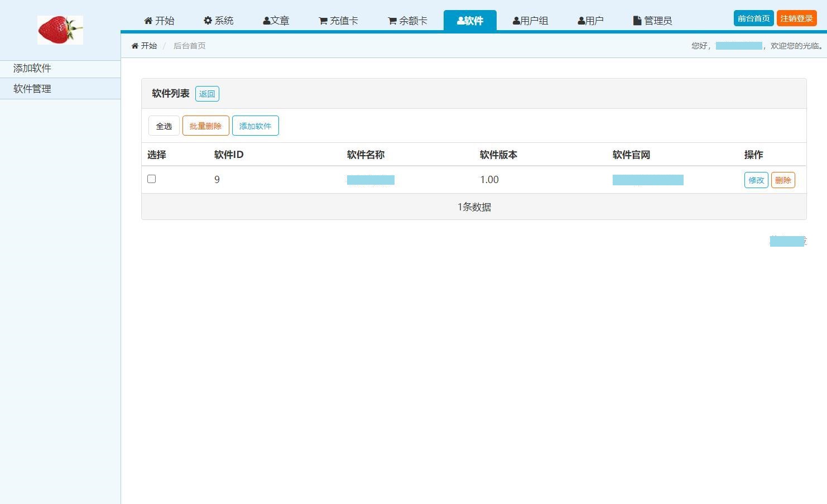827x504 pixels.
Task: Click the person icon beside 文章
Action: (267, 21)
